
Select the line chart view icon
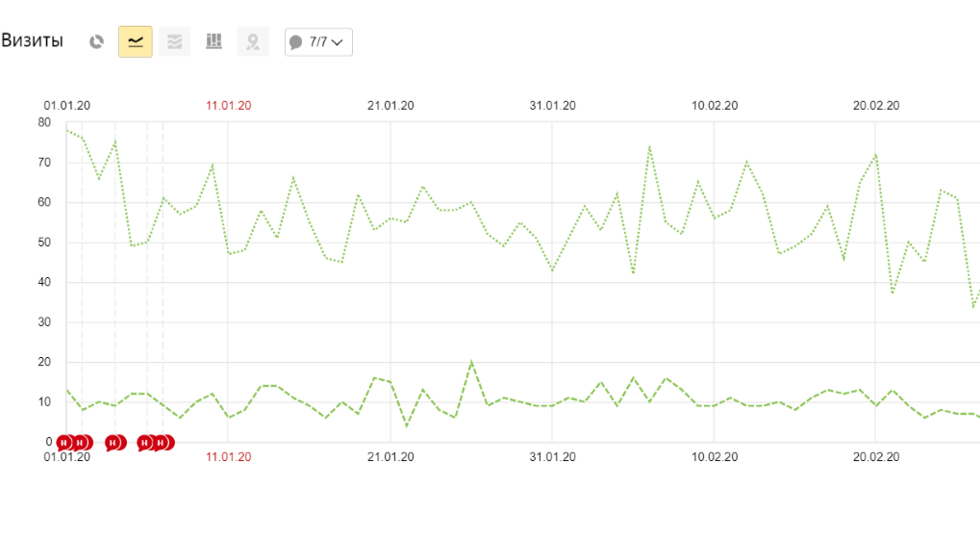pyautogui.click(x=136, y=42)
